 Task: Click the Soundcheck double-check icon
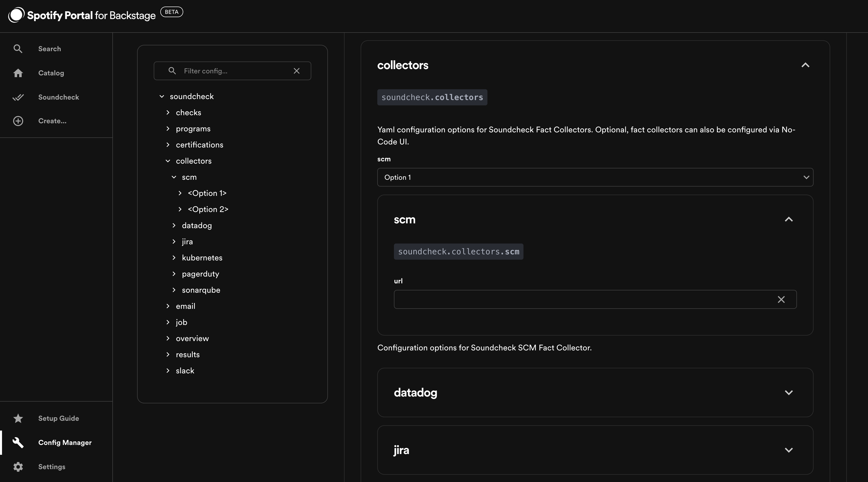tap(18, 97)
